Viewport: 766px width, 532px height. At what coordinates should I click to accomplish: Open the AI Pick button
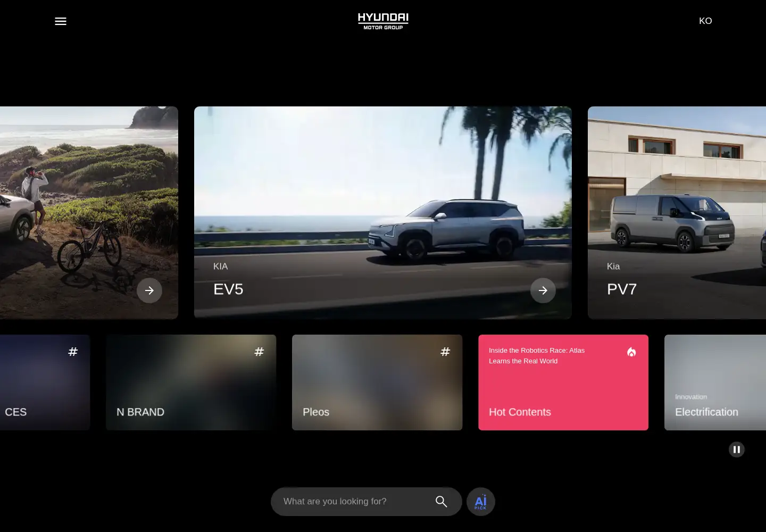(481, 502)
